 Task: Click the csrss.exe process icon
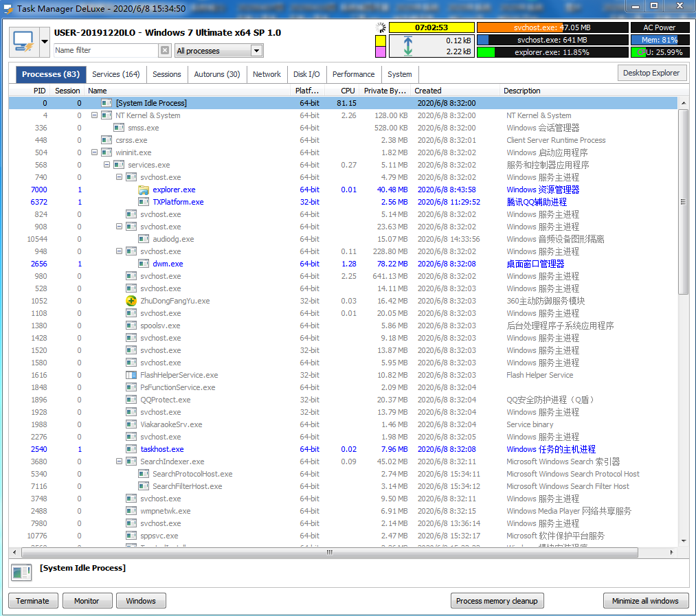coord(106,140)
